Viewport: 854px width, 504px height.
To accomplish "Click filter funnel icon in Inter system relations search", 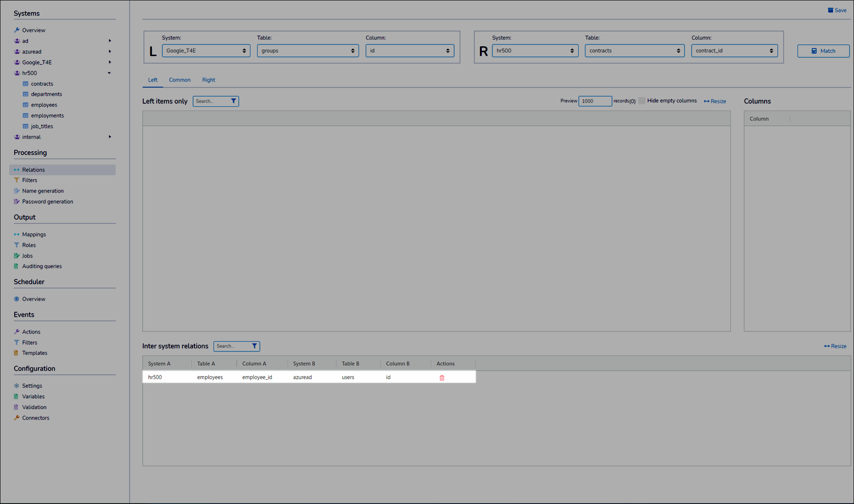I will tap(254, 346).
